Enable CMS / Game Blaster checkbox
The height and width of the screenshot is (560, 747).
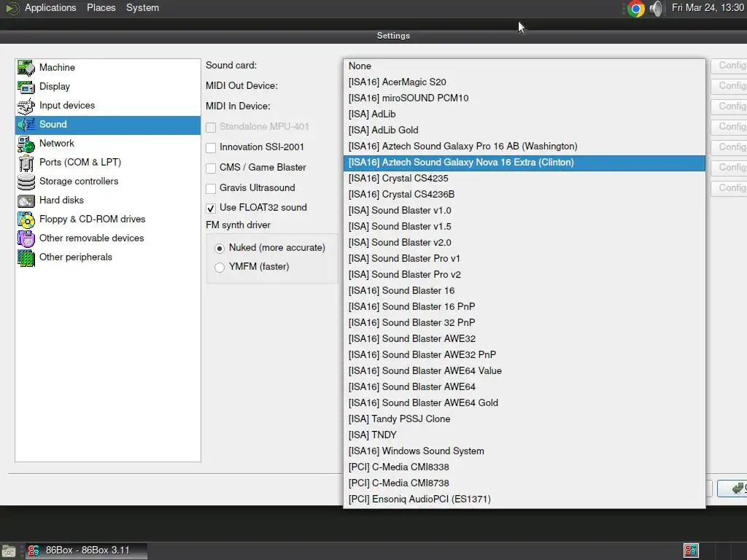(211, 168)
